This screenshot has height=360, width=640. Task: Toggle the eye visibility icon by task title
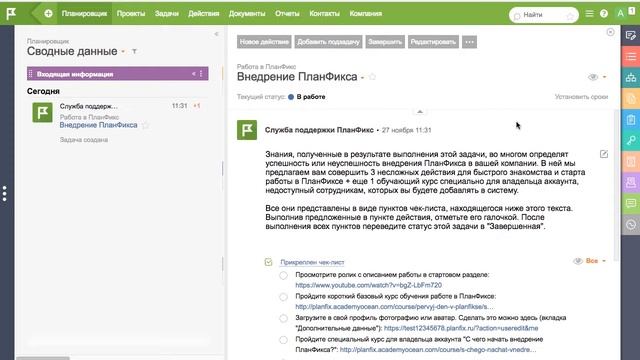pos(593,77)
